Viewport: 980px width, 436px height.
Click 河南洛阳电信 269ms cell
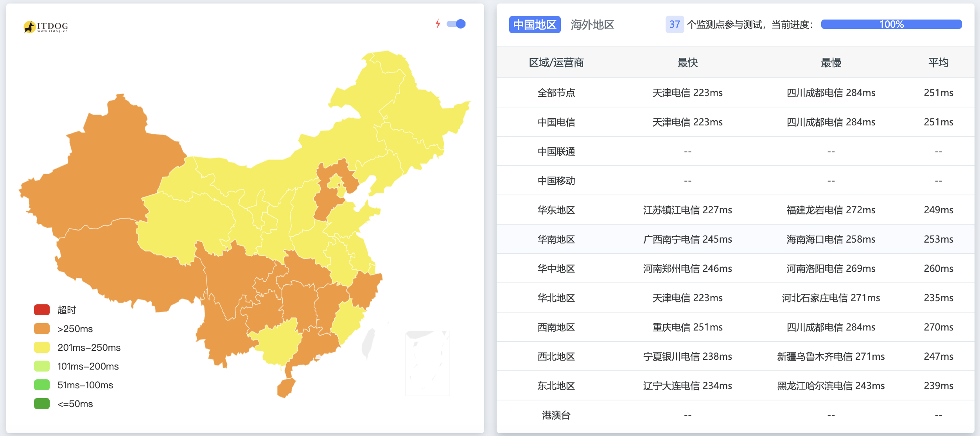click(x=831, y=268)
